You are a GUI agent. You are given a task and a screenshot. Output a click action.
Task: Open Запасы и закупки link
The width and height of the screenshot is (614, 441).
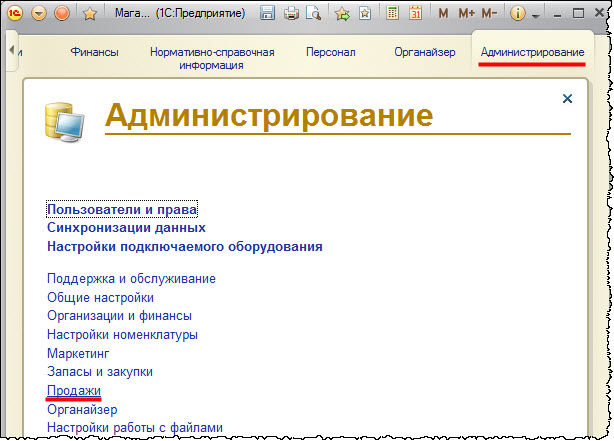(x=100, y=371)
